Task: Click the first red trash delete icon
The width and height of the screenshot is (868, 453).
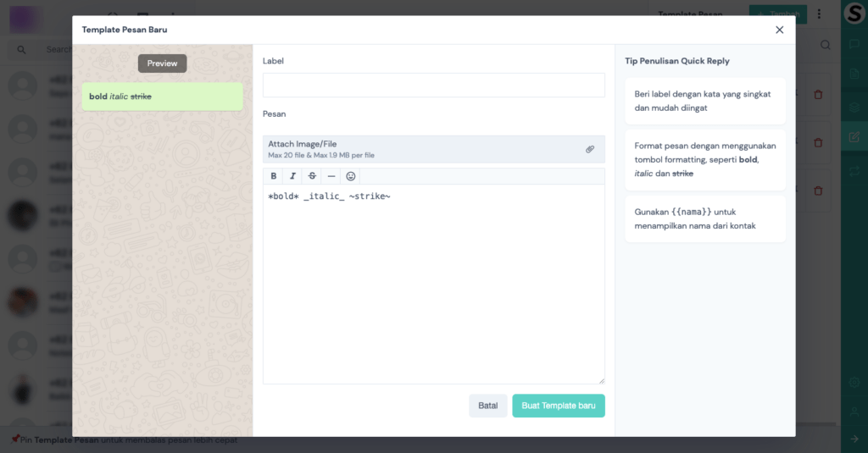Action: [x=817, y=95]
